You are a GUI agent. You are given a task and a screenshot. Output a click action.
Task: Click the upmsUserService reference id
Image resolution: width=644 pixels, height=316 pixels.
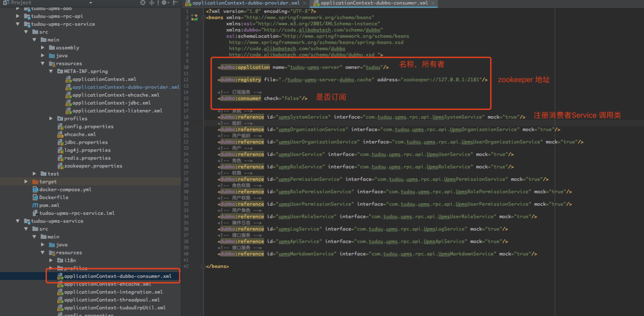[x=300, y=154]
